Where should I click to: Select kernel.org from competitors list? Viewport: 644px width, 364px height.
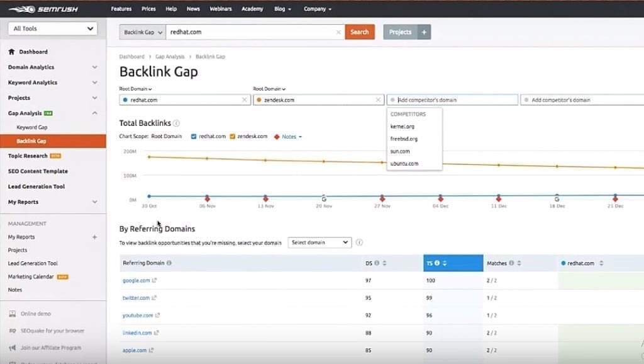402,127
